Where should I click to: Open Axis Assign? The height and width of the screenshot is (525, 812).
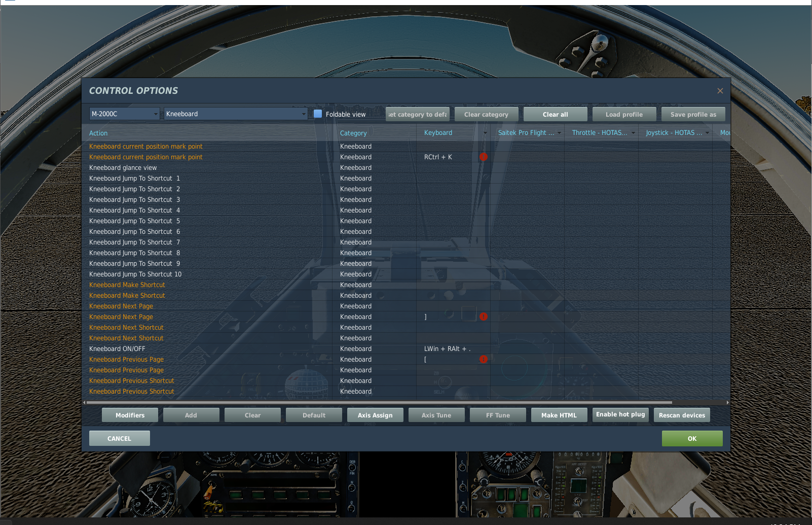[x=375, y=415]
